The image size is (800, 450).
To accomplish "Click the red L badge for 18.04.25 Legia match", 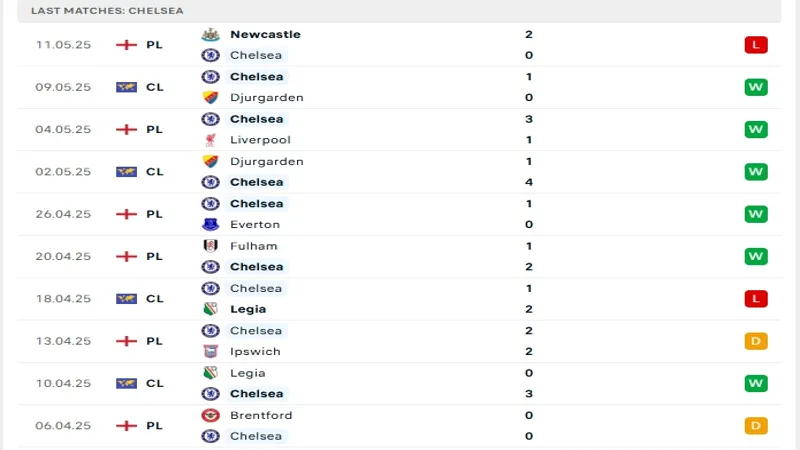I will (x=755, y=299).
